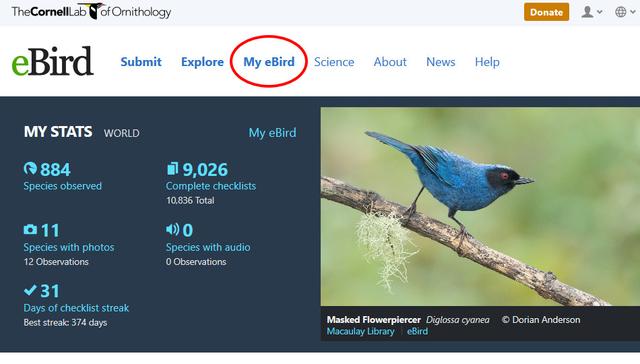Click the WORLD region label
The width and height of the screenshot is (640, 364).
click(x=122, y=133)
